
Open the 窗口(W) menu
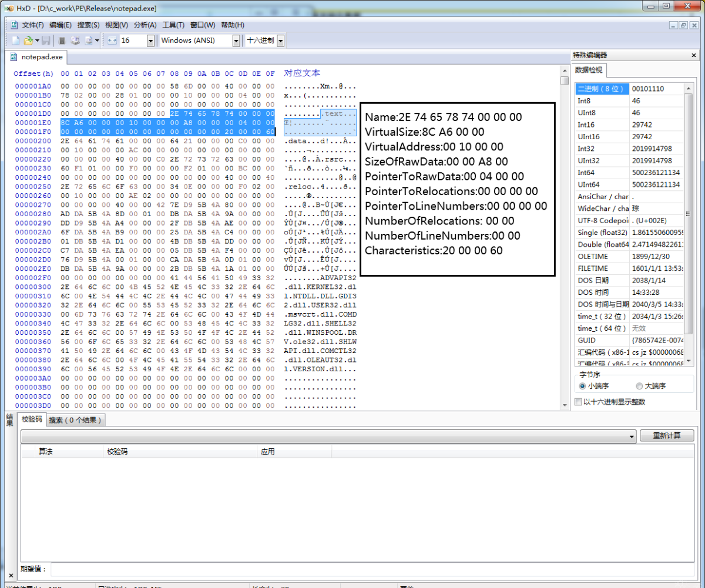(x=203, y=25)
